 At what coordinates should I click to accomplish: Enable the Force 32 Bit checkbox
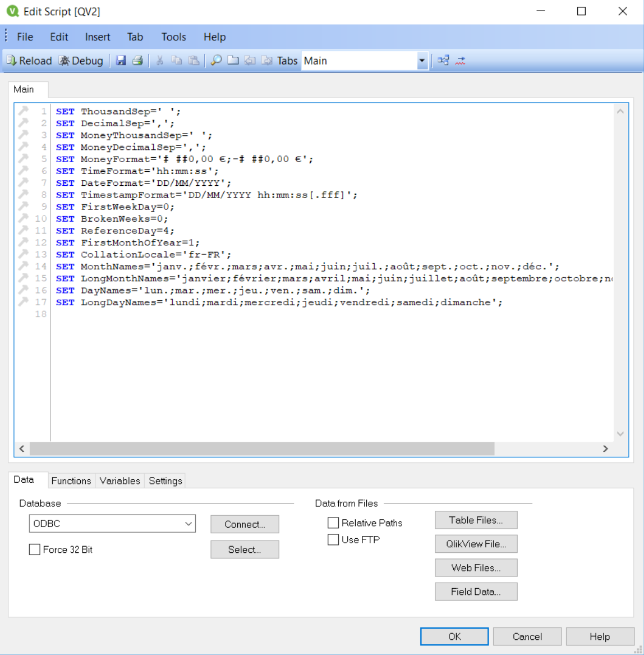35,549
